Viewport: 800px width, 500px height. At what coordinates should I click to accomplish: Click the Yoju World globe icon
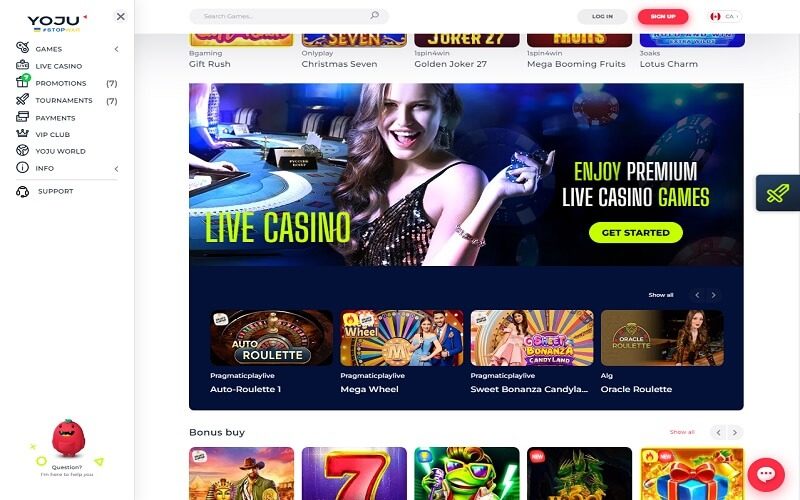point(22,150)
